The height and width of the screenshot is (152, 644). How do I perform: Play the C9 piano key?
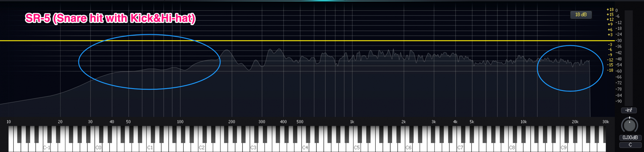click(563, 147)
